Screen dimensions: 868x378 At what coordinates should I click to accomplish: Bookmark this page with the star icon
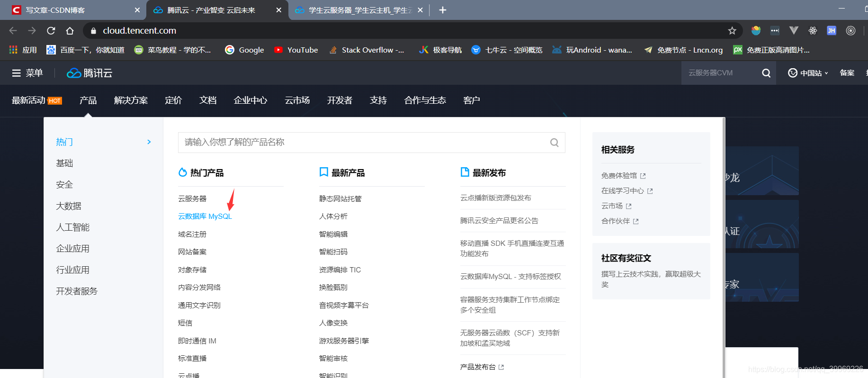tap(732, 30)
